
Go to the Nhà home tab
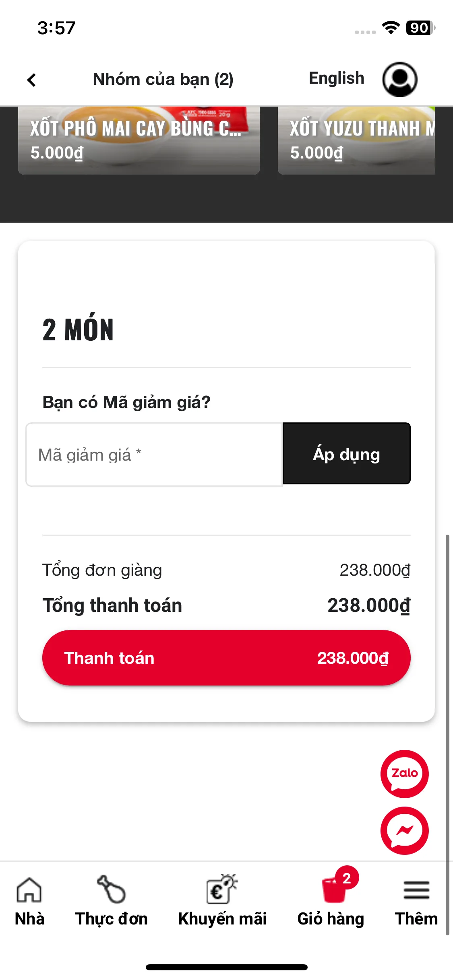point(29,901)
